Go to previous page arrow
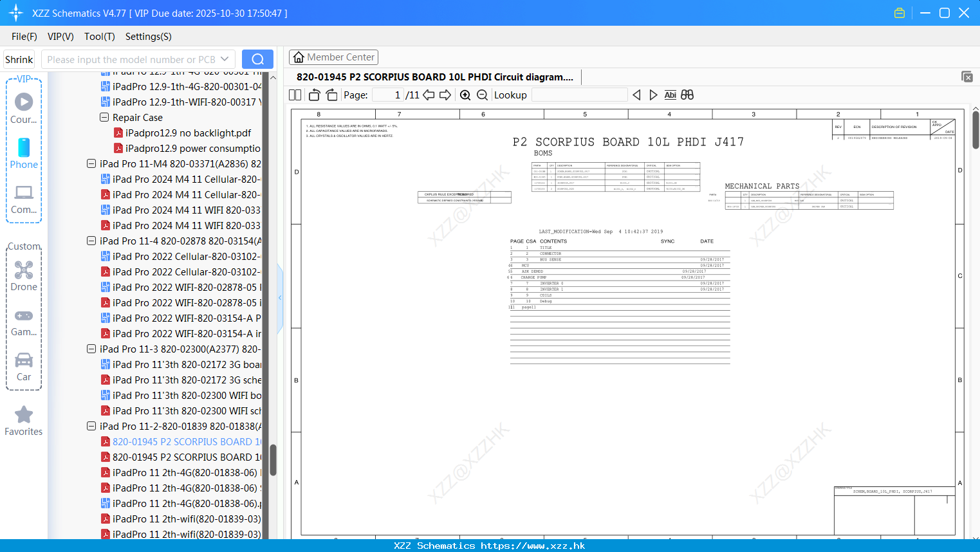Image resolution: width=980 pixels, height=552 pixels. click(429, 95)
